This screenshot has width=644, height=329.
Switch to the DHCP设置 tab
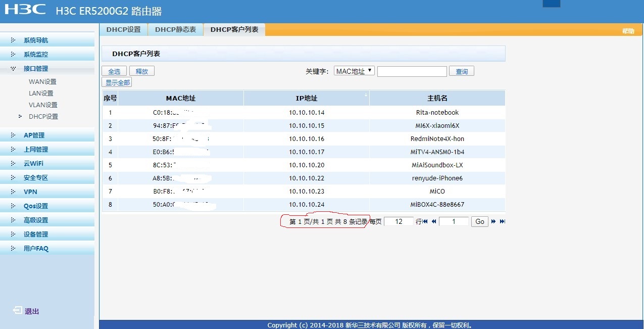pos(124,30)
